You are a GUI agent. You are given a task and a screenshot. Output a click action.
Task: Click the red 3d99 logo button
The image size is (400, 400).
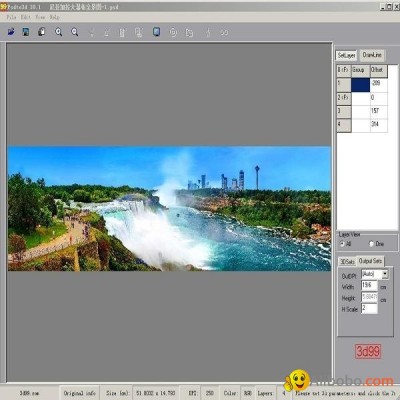[368, 351]
